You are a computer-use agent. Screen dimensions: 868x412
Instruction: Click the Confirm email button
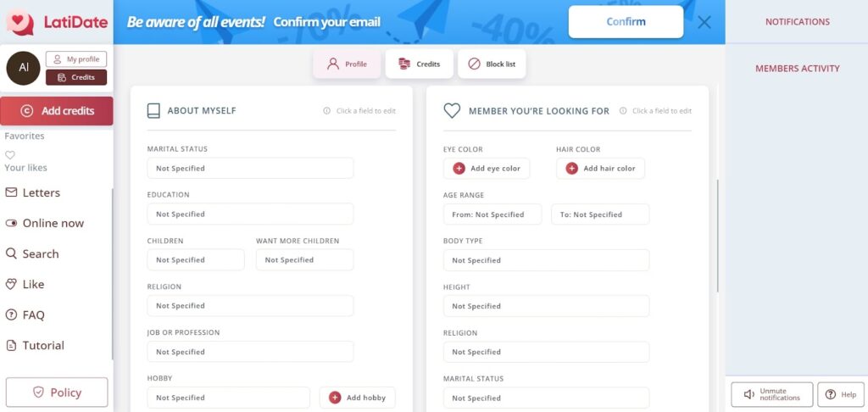point(626,22)
